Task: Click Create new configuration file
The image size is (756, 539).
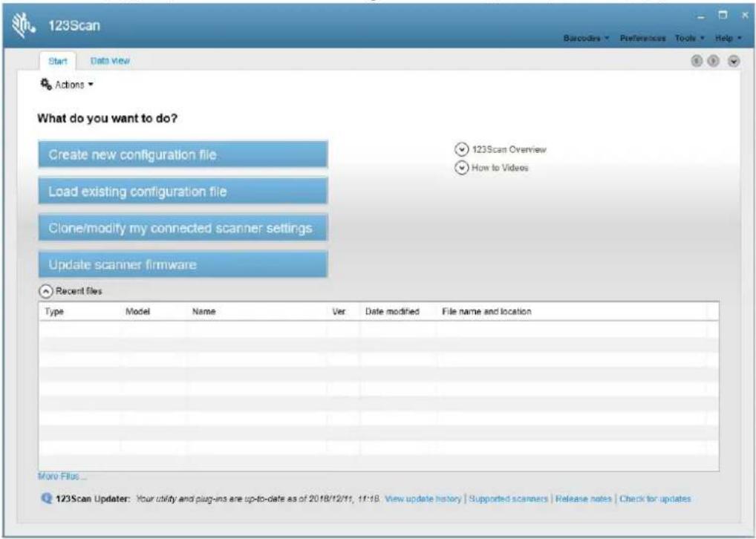Action: 183,154
